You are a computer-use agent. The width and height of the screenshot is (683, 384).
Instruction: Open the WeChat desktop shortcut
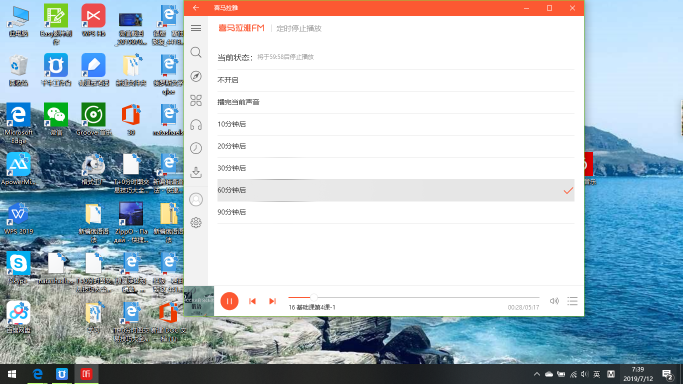pyautogui.click(x=56, y=119)
